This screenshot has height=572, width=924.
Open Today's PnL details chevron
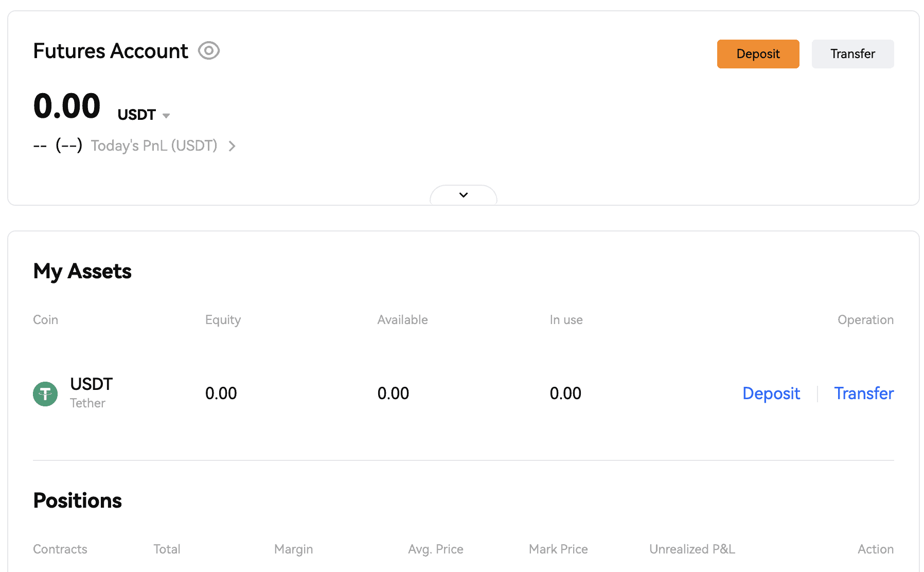232,146
